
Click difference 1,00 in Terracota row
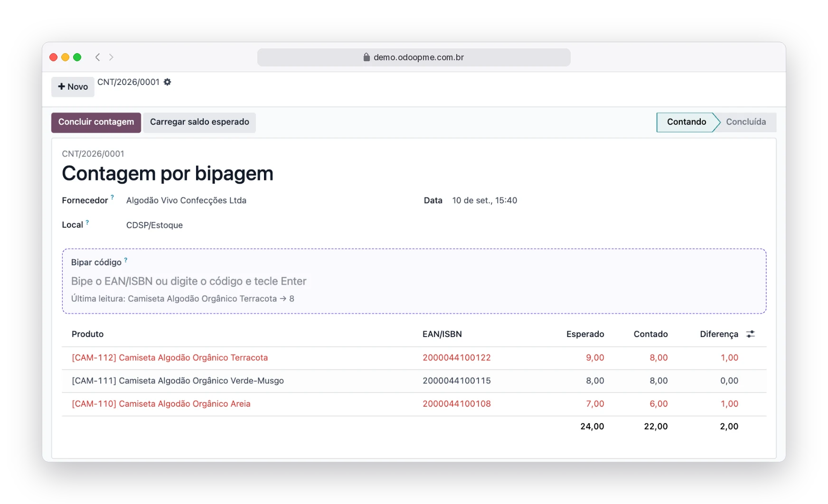729,358
